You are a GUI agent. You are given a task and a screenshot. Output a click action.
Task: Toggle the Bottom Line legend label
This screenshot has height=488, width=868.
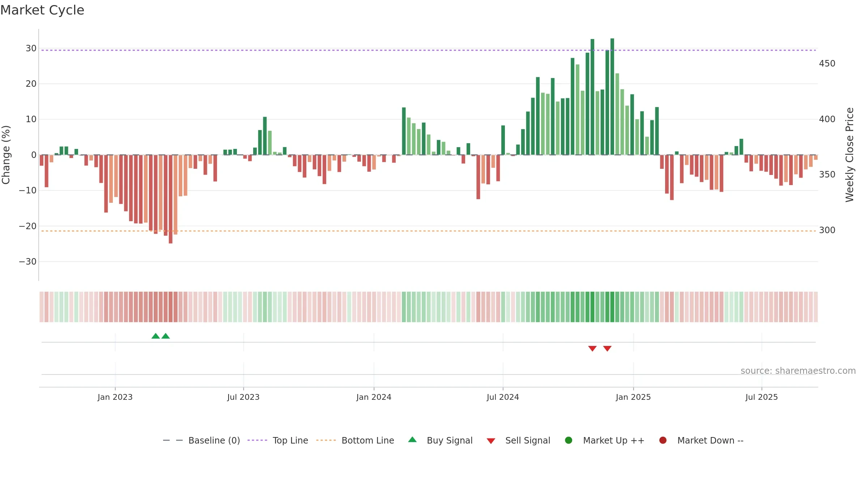coord(368,440)
